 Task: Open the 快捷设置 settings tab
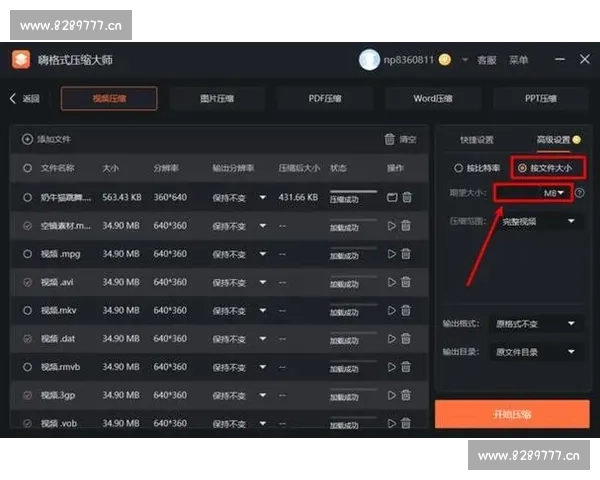tap(477, 140)
